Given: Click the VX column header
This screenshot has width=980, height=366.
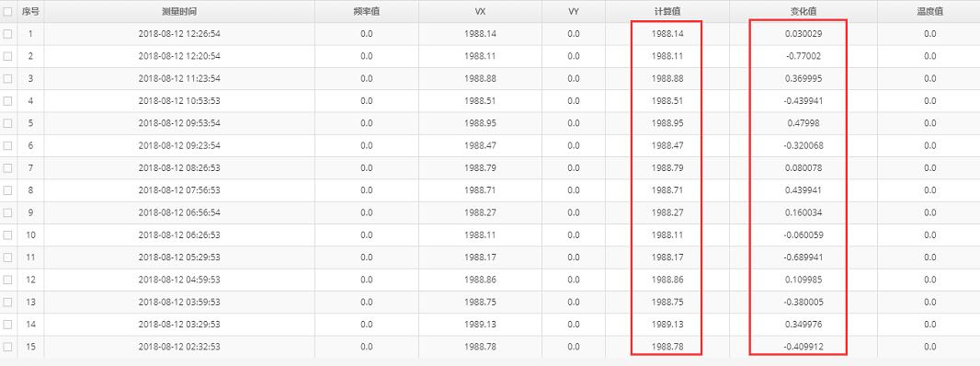Looking at the screenshot, I should pos(481,11).
